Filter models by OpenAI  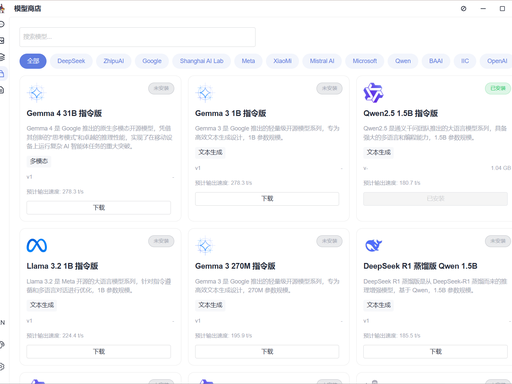click(497, 61)
